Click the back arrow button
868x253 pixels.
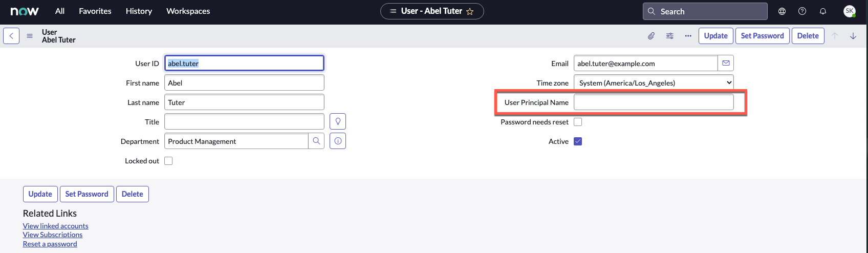click(x=11, y=36)
